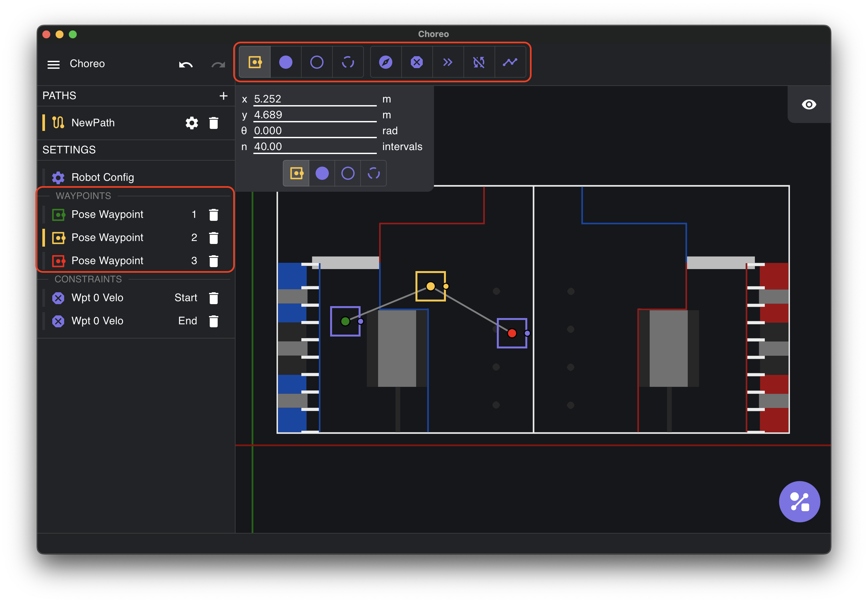Add zero angular velocity constraint
The width and height of the screenshot is (868, 603).
[479, 62]
